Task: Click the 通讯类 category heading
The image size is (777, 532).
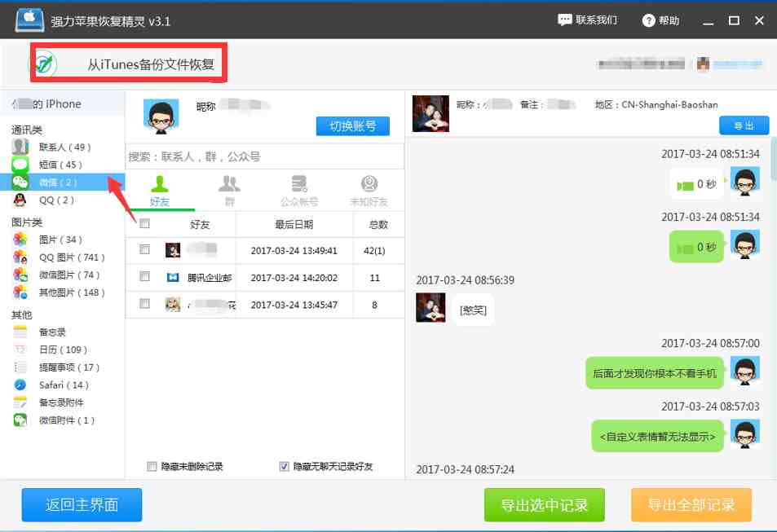Action: coord(27,130)
